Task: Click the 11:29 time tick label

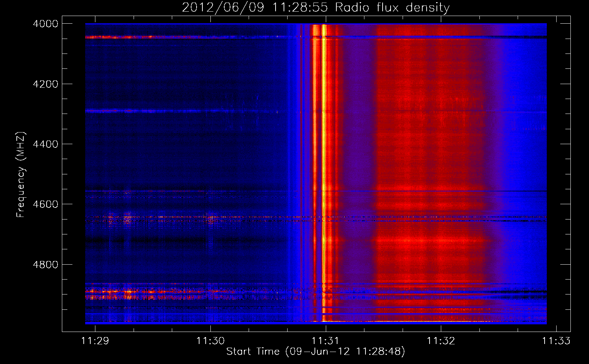Action: 95,341
